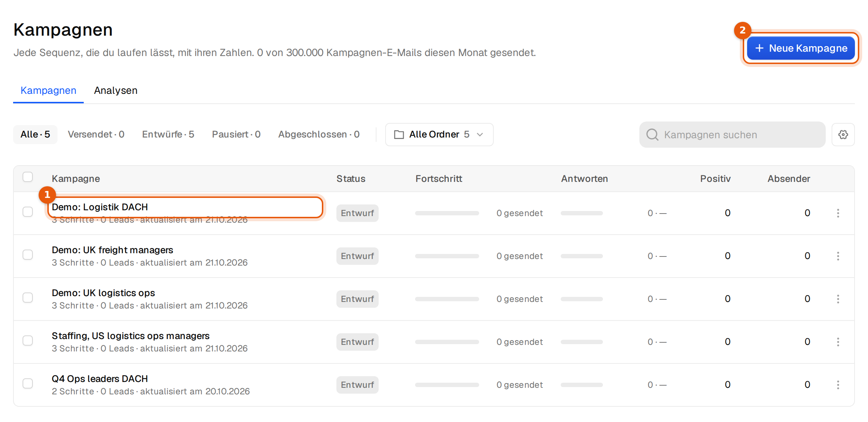Click the Fortschritt column header

439,179
